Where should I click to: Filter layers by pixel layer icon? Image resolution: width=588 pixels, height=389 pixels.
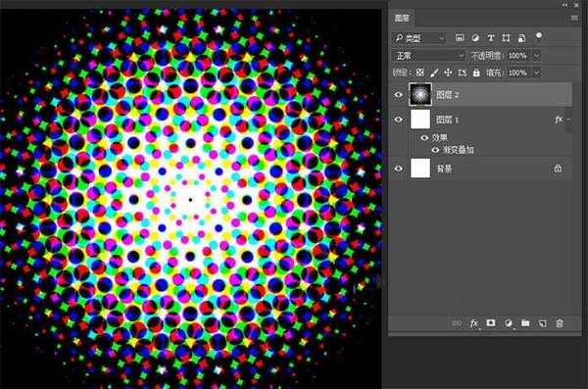pyautogui.click(x=460, y=37)
